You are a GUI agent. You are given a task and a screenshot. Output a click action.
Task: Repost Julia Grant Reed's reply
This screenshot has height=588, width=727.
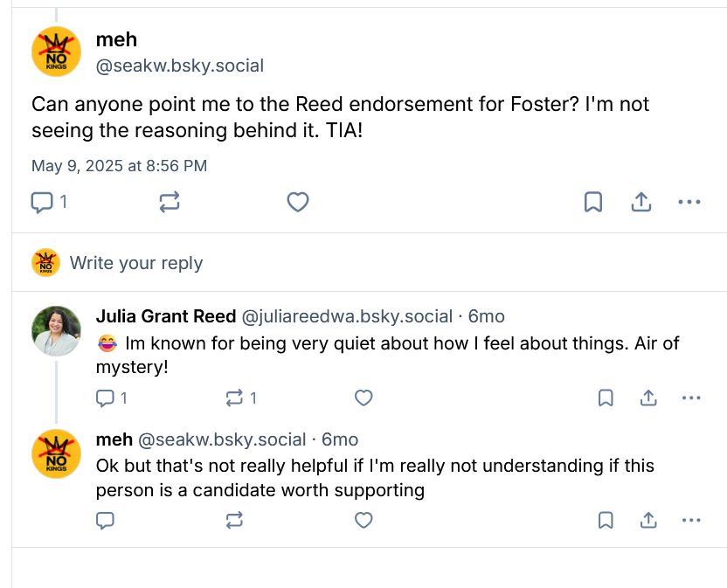pyautogui.click(x=235, y=398)
